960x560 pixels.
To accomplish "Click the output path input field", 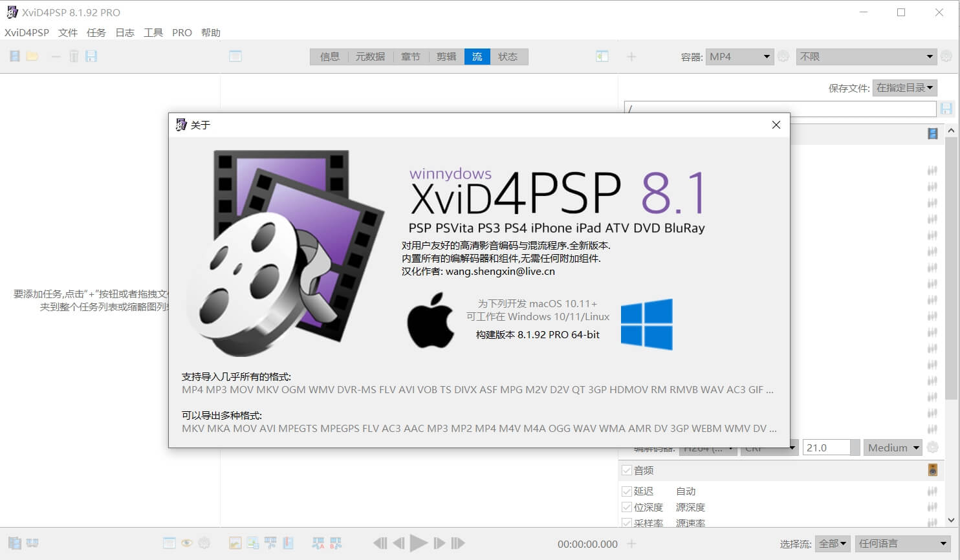I will coord(780,109).
